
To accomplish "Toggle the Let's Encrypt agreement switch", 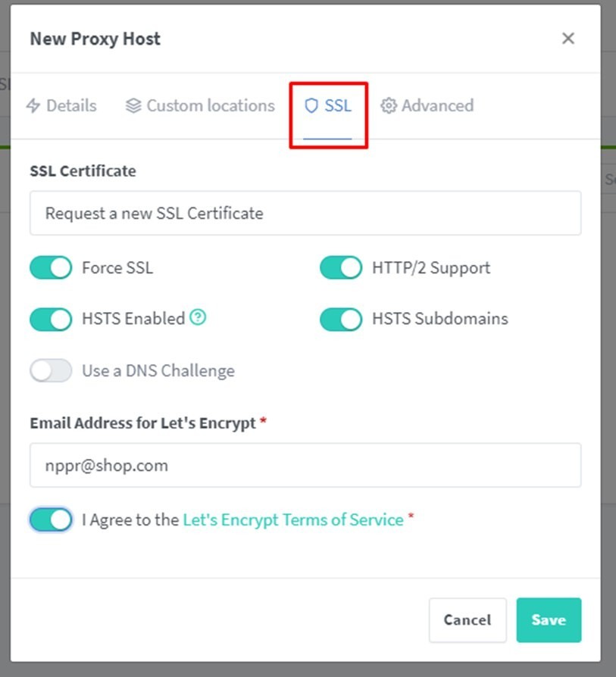I will tap(51, 519).
